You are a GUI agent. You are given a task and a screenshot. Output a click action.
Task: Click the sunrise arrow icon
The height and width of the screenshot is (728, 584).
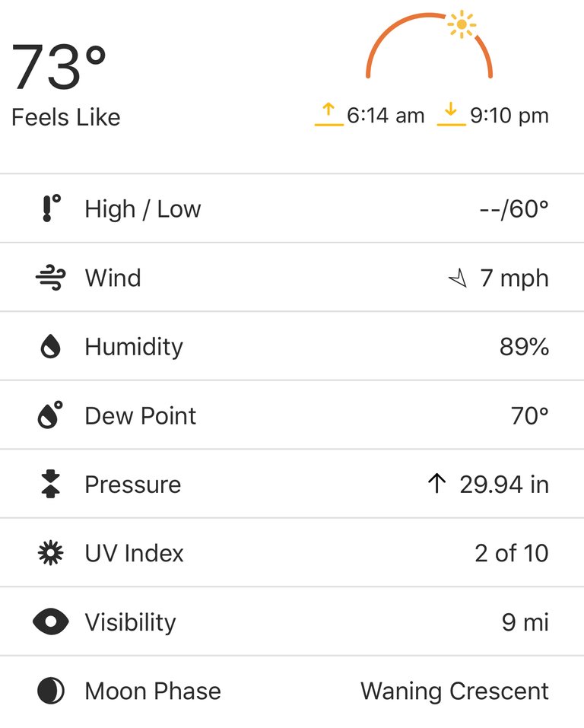point(328,114)
